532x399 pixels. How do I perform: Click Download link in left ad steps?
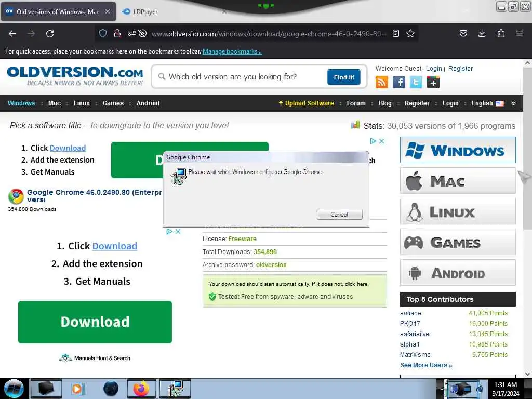coord(115,246)
